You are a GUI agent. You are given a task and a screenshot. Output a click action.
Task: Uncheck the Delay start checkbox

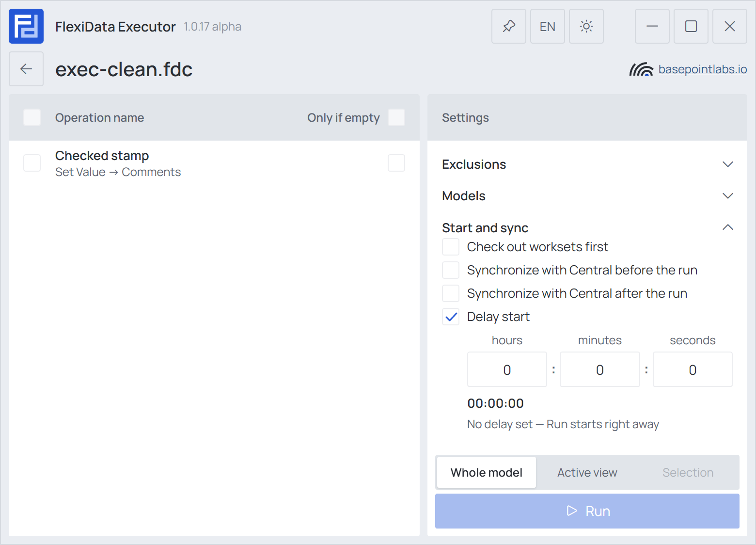(x=451, y=317)
